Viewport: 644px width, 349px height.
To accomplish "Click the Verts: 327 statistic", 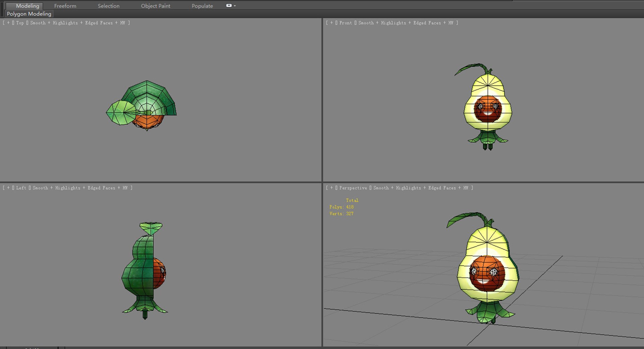I will click(341, 214).
